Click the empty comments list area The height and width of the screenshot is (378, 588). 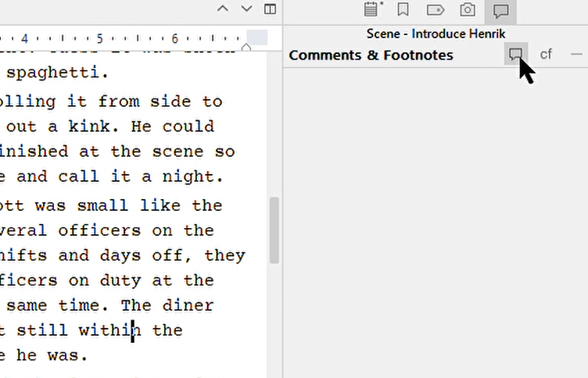436,223
